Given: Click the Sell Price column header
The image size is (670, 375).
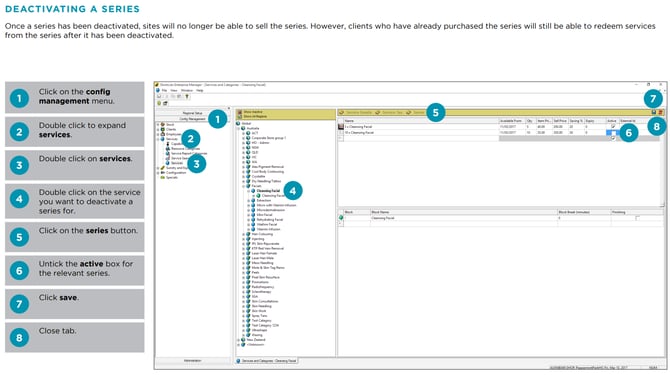Looking at the screenshot, I should [x=560, y=121].
